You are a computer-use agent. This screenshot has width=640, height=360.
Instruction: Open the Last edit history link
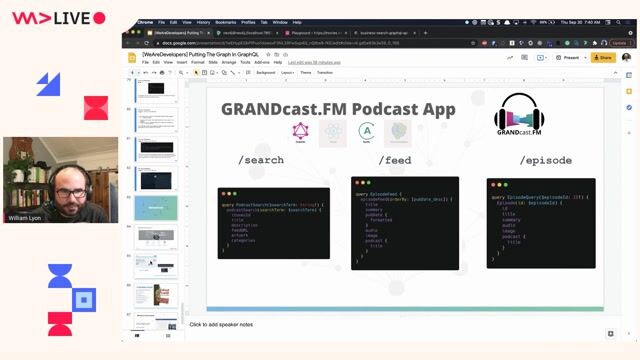[x=314, y=62]
